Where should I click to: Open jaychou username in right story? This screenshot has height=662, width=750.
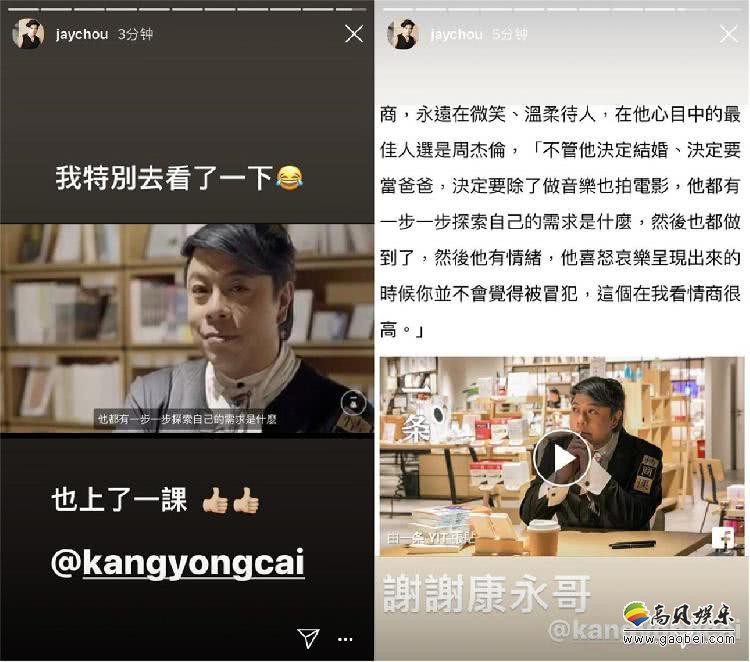point(456,34)
